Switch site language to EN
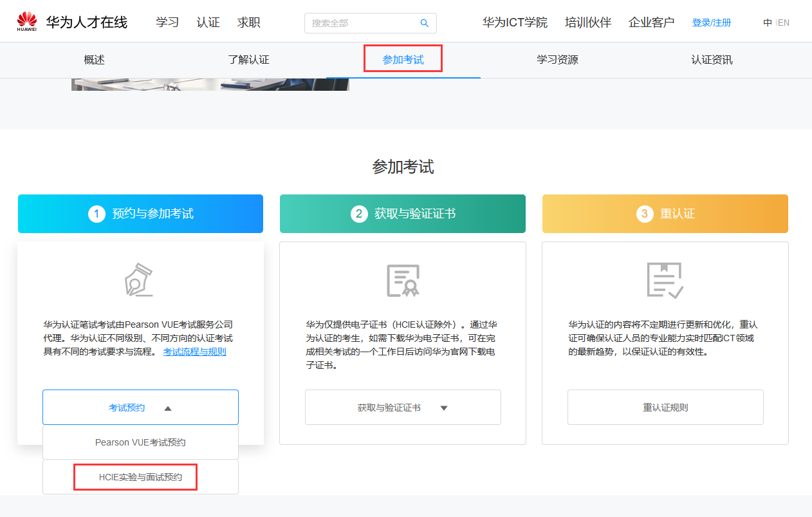812x517 pixels. 784,22
